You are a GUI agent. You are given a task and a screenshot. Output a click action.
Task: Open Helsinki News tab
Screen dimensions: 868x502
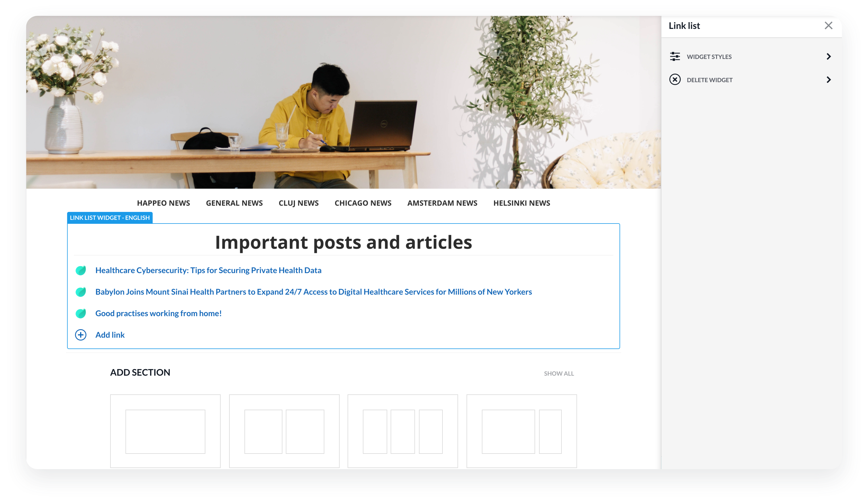pos(522,203)
